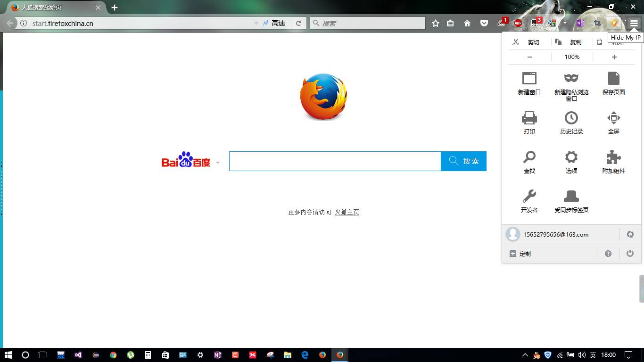Toggle the 高速 speed mode button
Viewport: 644px width, 362px height.
click(274, 23)
